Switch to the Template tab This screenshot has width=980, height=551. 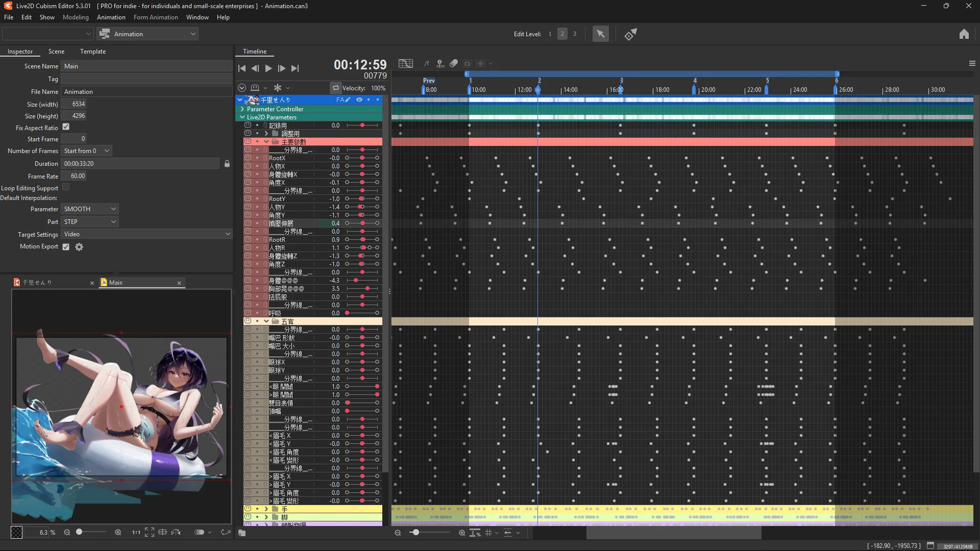[x=93, y=52]
